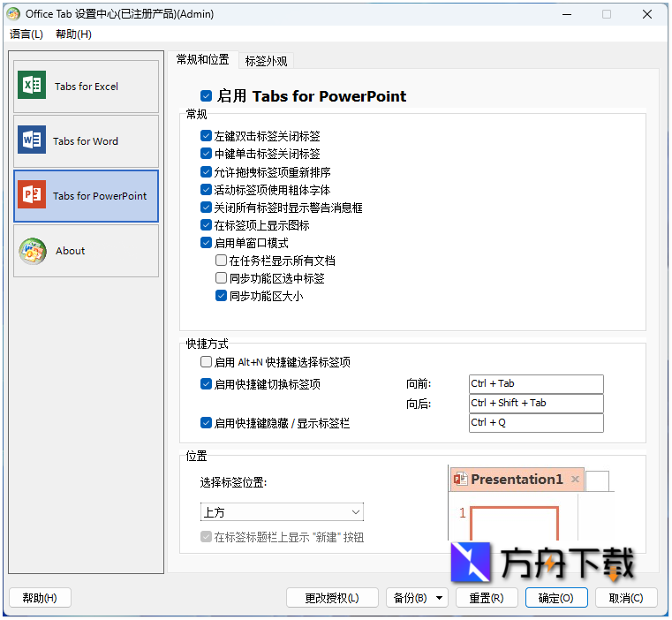672x620 pixels.
Task: Open the About section icon
Action: [33, 251]
